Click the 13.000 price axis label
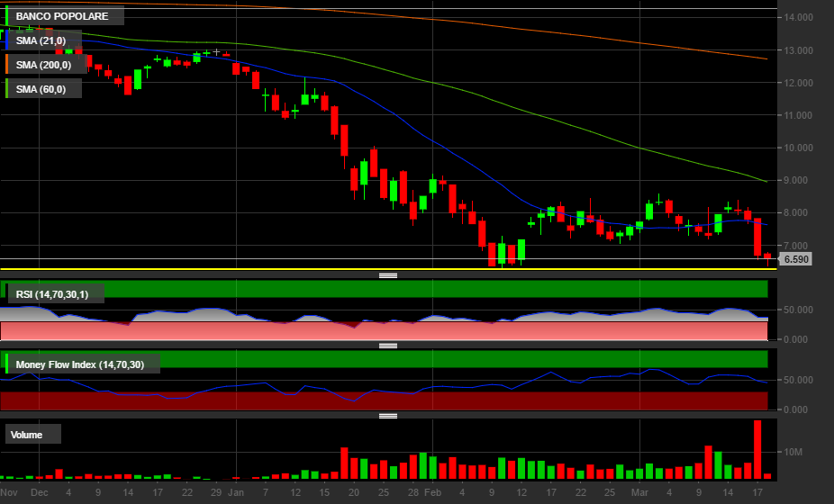 [798, 50]
